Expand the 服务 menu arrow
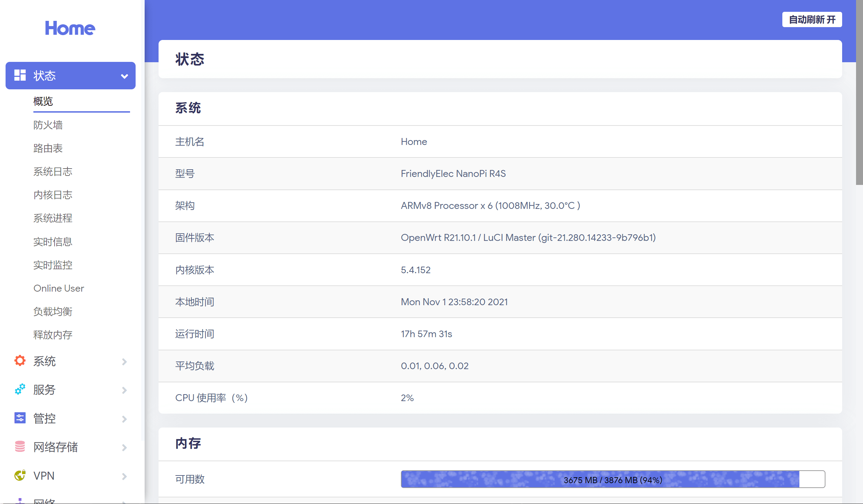 click(x=124, y=390)
